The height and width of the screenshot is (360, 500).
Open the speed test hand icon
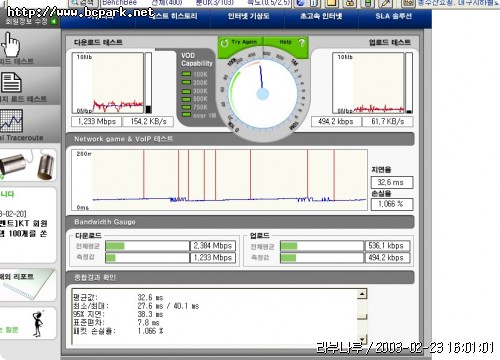click(11, 44)
